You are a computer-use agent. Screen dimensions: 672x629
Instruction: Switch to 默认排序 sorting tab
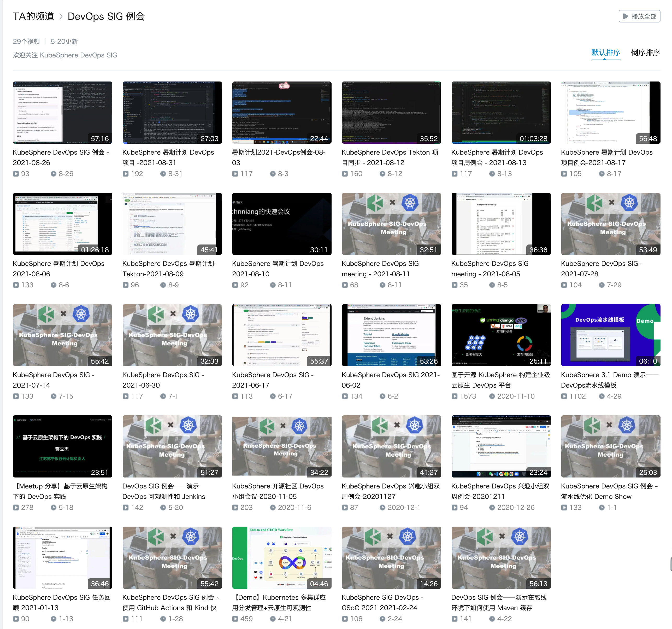606,53
